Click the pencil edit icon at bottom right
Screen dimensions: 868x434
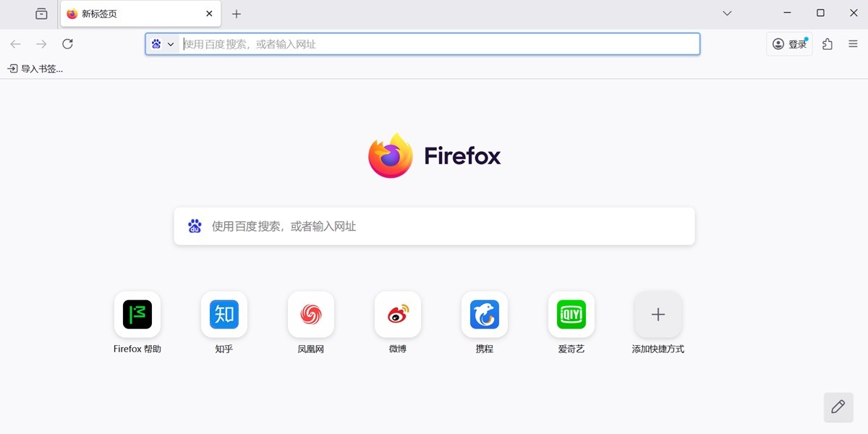point(838,407)
